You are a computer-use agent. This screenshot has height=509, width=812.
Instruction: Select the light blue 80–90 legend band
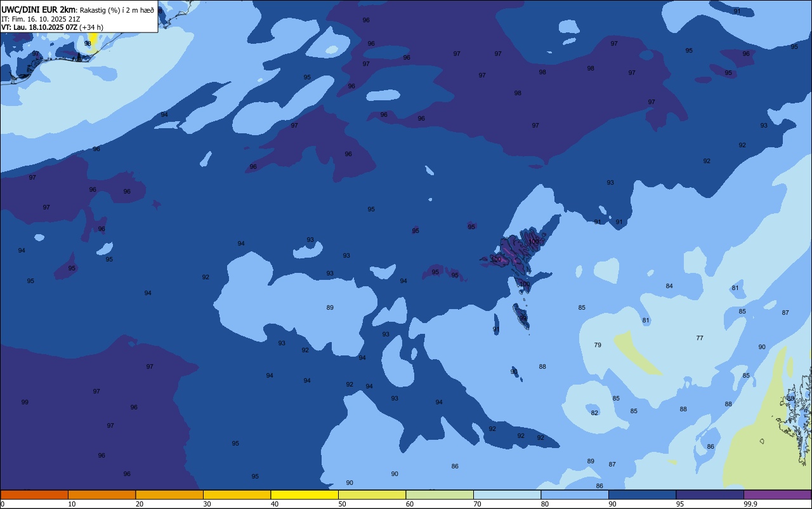click(575, 494)
